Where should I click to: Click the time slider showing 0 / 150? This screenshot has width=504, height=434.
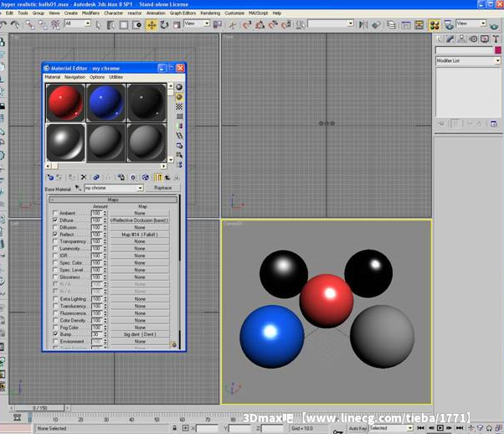40,408
